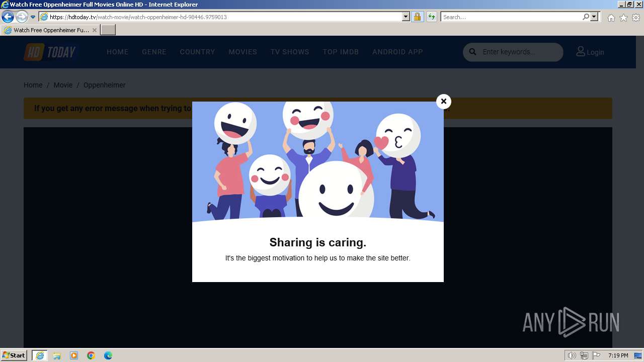The image size is (644, 362).
Task: Click the browser search magnifier icon
Action: [586, 17]
